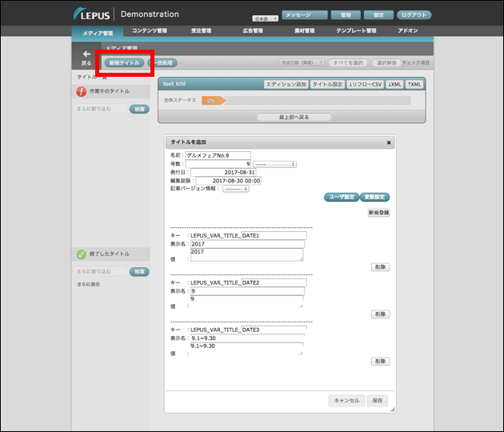Screen dimensions: 504x432
Task: Click the 保存 button
Action: (378, 401)
